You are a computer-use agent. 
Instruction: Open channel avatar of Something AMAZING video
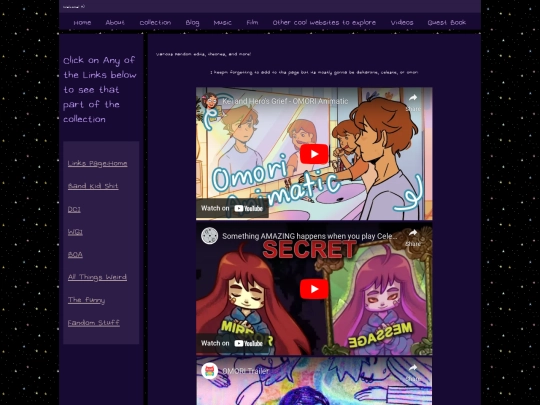pyautogui.click(x=209, y=236)
